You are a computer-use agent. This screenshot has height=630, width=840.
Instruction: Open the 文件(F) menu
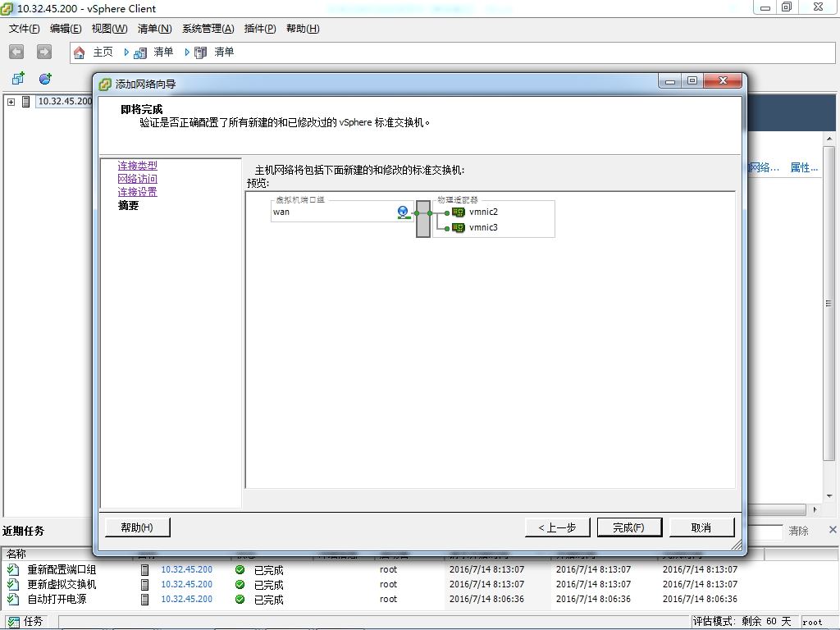24,29
